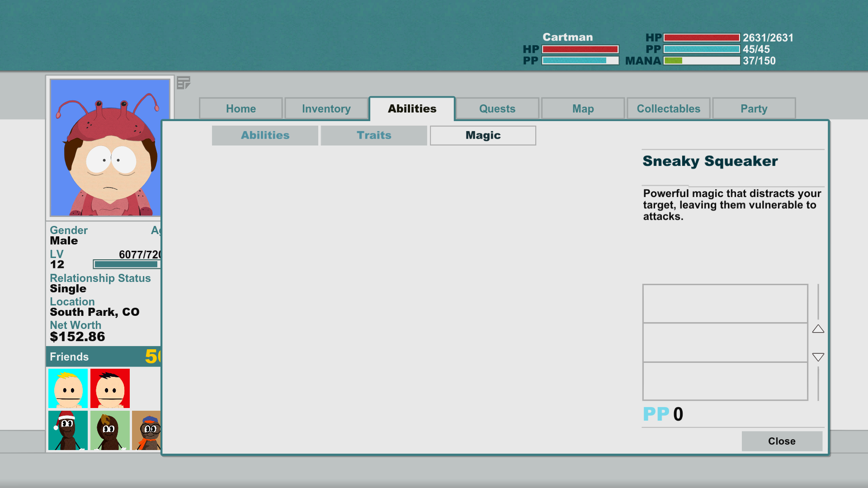The height and width of the screenshot is (488, 868).
Task: Click the Friends header bar
Action: tap(104, 357)
